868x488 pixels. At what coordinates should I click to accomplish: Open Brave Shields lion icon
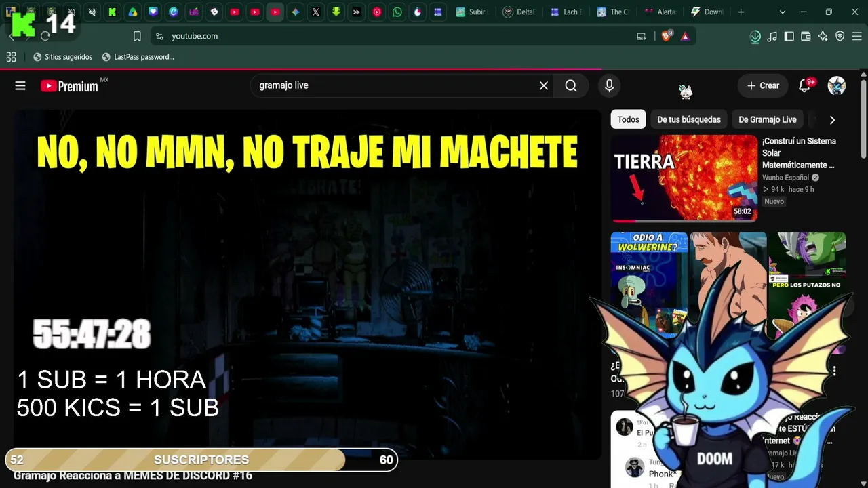(x=667, y=36)
